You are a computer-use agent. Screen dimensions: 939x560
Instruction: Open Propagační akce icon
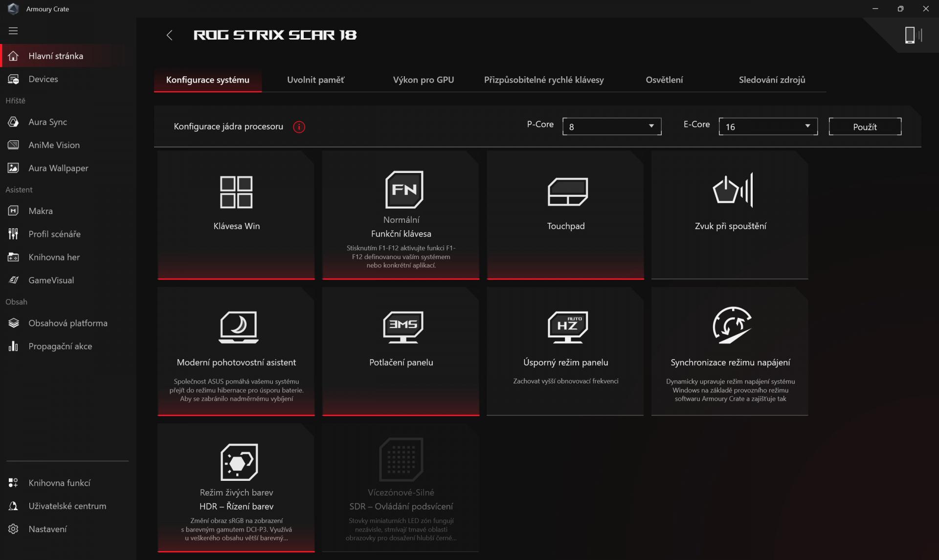(x=13, y=346)
